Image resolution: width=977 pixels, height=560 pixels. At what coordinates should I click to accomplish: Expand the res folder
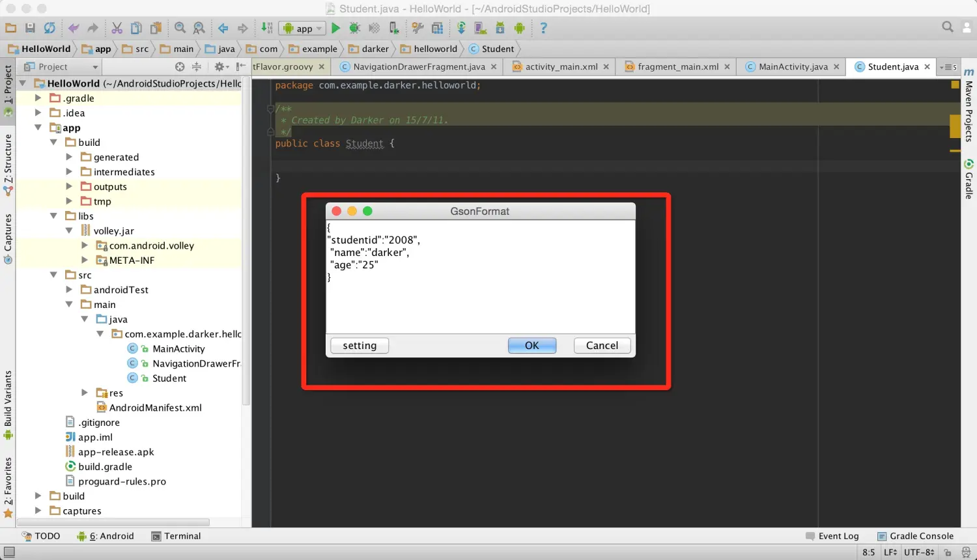[85, 393]
